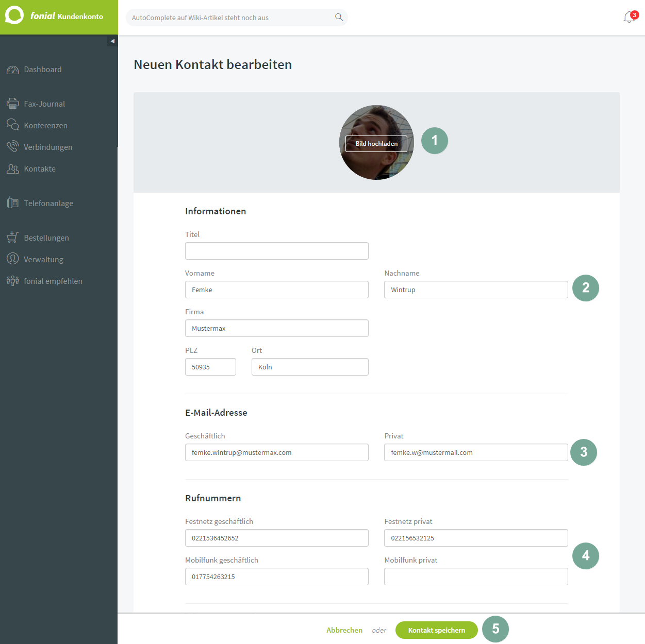
Task: Click the Abbrechen link
Action: click(344, 630)
